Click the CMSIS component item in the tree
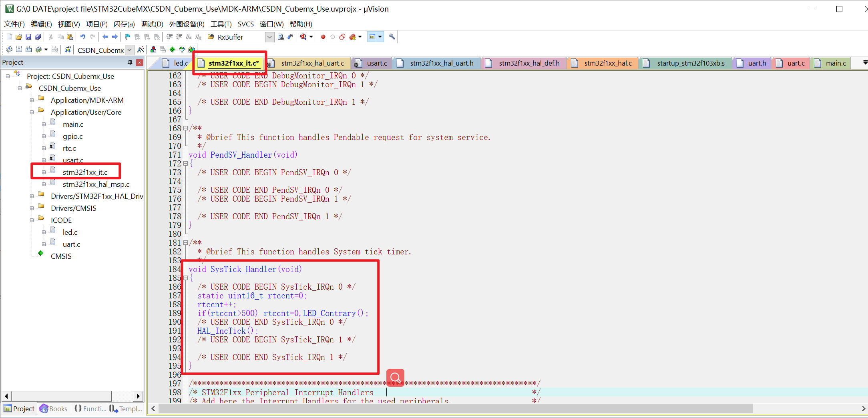Viewport: 868px width, 418px height. 61,256
